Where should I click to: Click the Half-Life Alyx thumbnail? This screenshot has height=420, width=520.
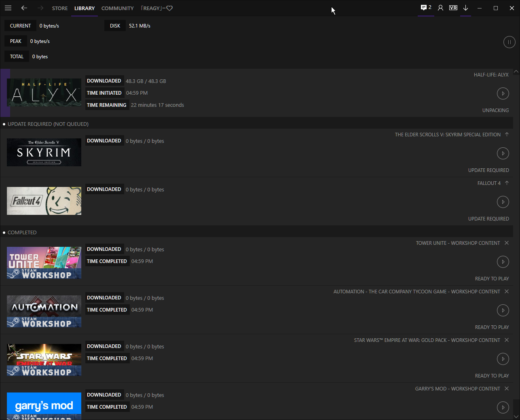coord(44,92)
